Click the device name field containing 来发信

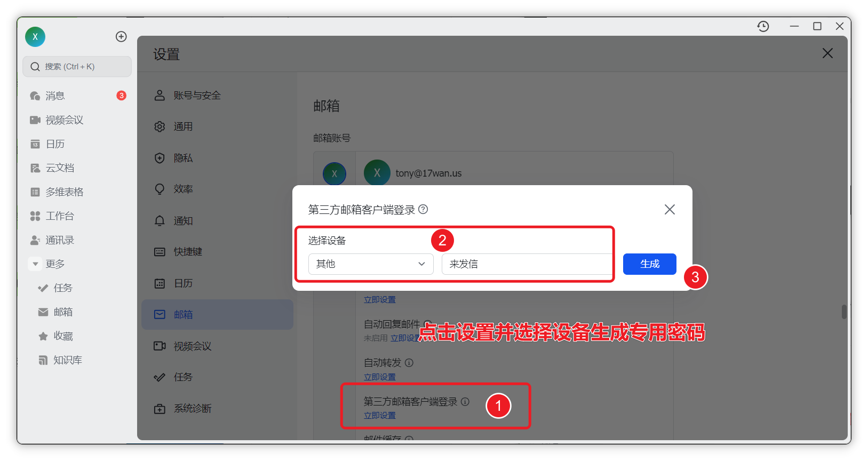526,264
